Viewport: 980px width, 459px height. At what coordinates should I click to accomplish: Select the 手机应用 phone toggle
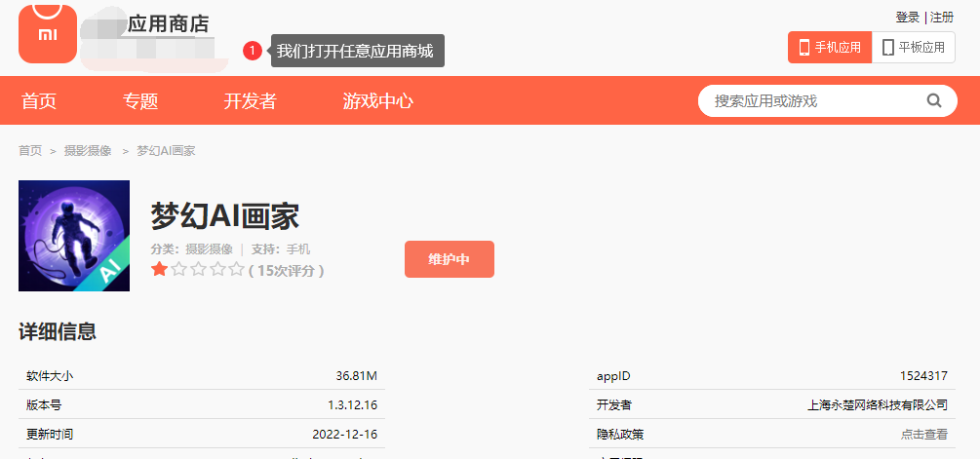click(830, 48)
